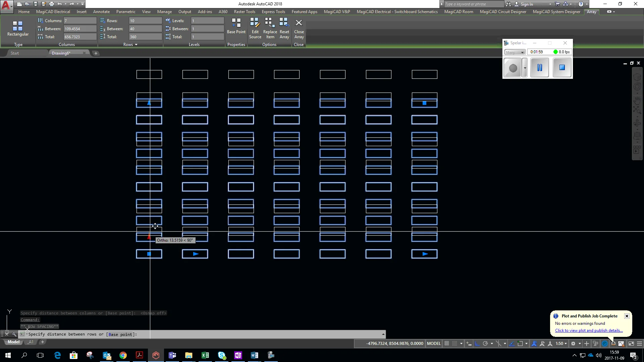Enable Grid display in the status bar
The height and width of the screenshot is (362, 644).
(447, 344)
